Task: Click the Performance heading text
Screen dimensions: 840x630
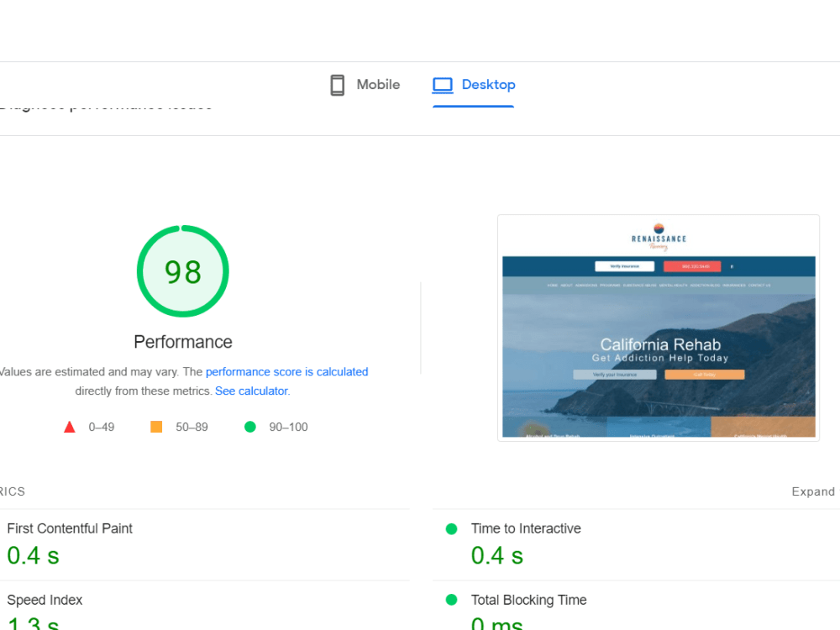Action: point(182,342)
